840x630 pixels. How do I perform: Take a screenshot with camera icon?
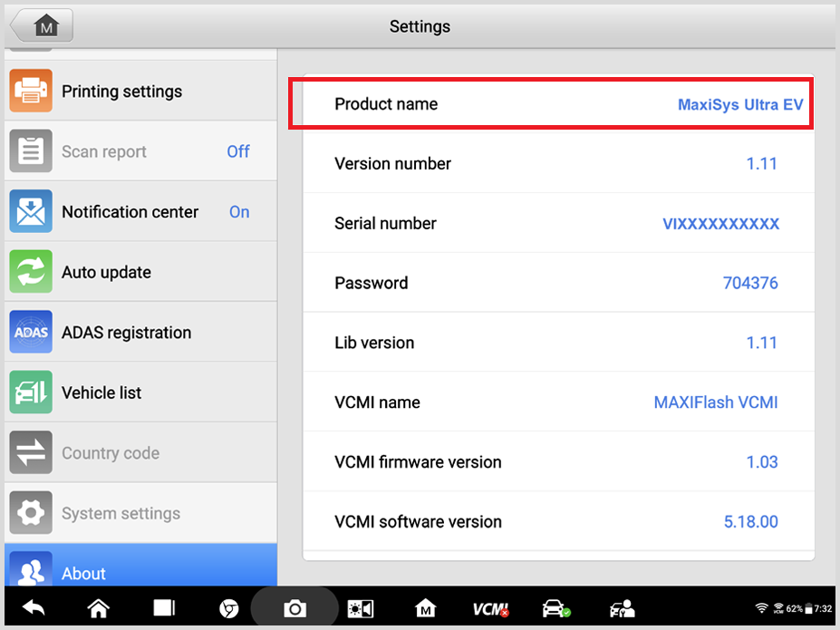pos(294,609)
